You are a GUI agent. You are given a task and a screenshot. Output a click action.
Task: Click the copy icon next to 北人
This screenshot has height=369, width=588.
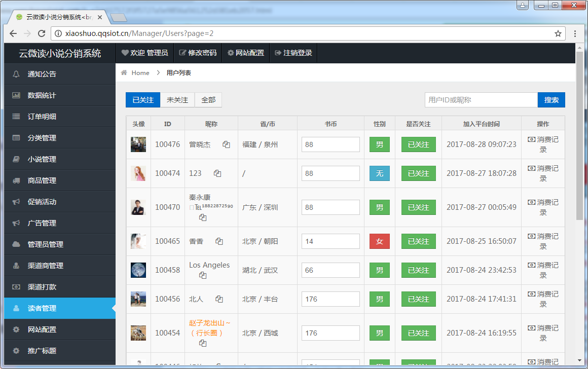pyautogui.click(x=219, y=299)
